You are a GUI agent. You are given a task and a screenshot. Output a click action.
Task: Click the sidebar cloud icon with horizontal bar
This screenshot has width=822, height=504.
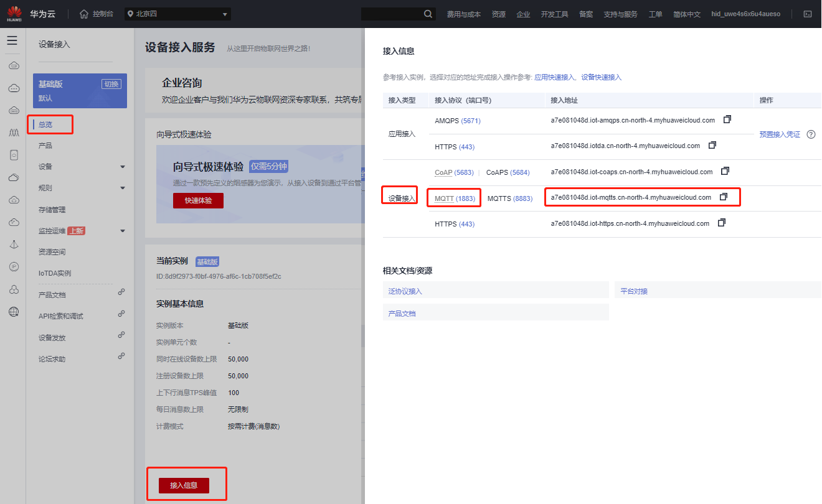click(13, 66)
